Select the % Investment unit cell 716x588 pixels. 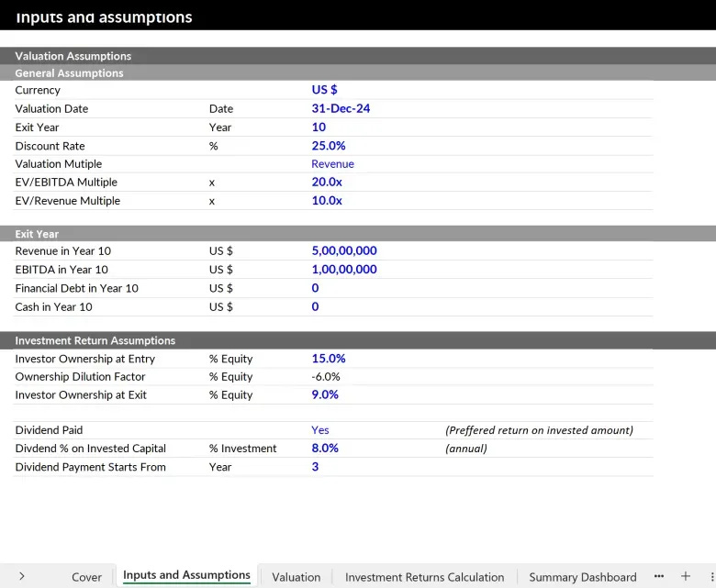[x=242, y=449]
